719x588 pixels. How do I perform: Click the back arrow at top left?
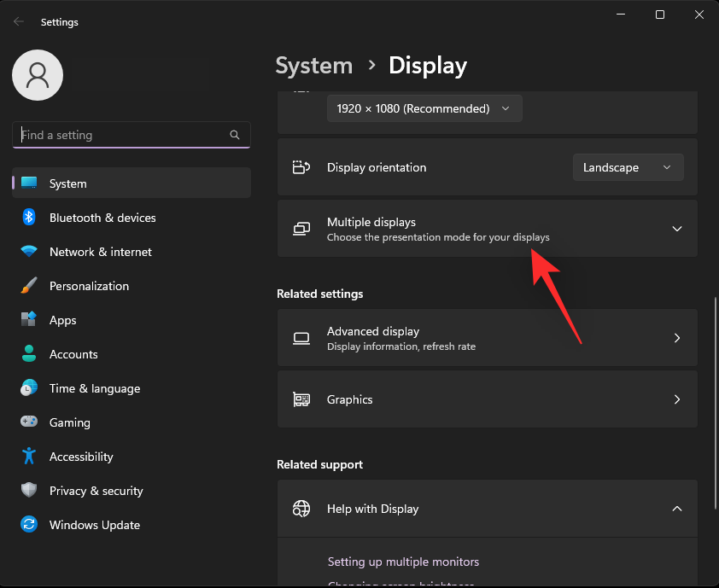pyautogui.click(x=17, y=21)
